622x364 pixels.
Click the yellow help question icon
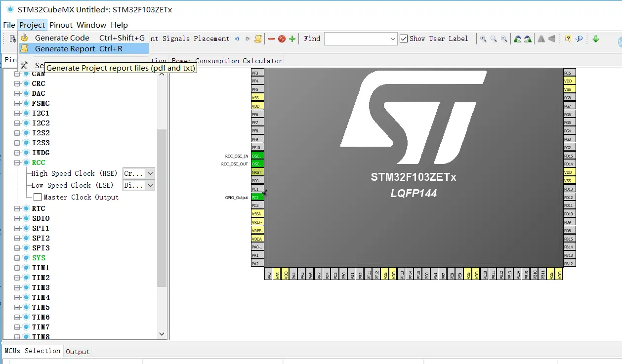(568, 39)
